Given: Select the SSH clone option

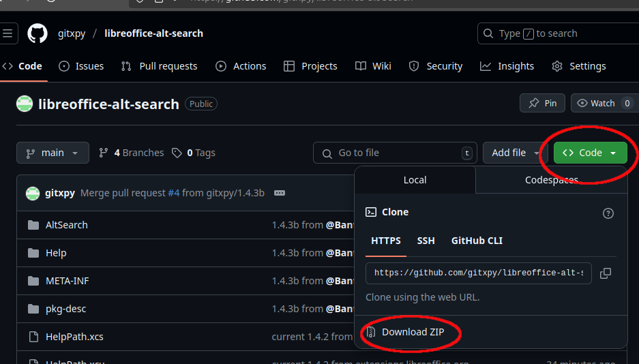Looking at the screenshot, I should (426, 241).
